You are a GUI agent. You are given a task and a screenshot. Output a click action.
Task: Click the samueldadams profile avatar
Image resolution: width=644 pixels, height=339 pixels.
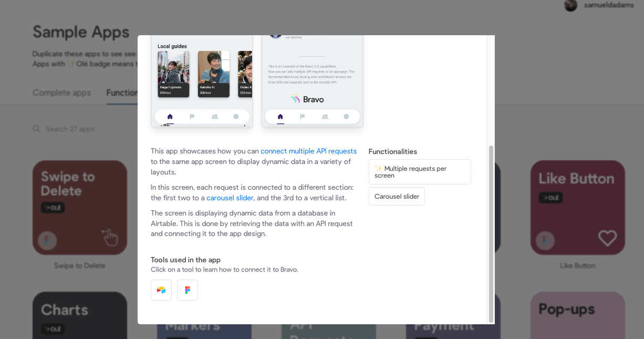point(571,5)
